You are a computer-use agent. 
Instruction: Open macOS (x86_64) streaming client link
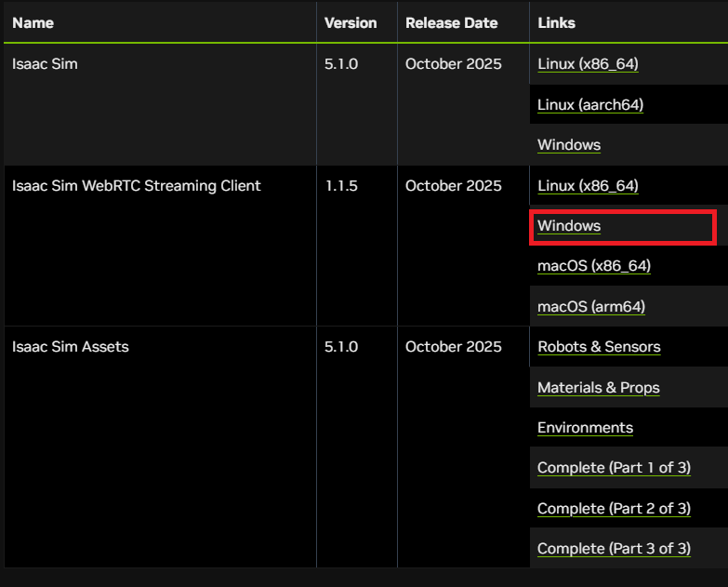[x=594, y=266]
